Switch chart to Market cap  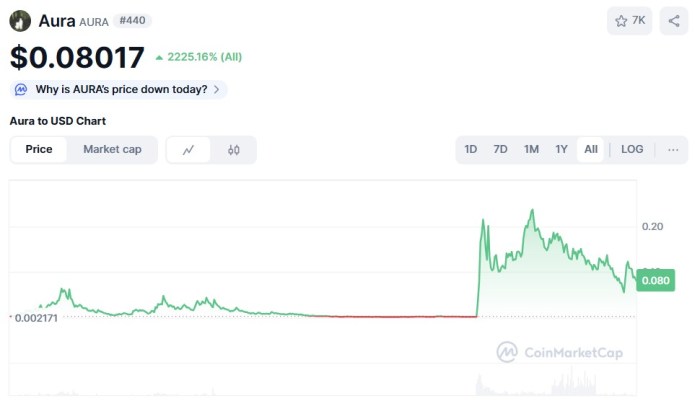pos(112,150)
